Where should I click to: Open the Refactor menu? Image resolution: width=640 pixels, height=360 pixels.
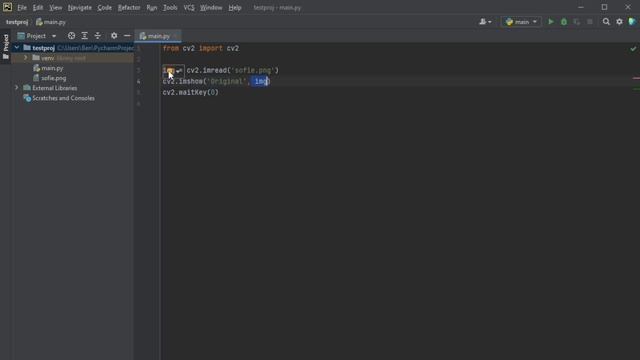pyautogui.click(x=129, y=7)
